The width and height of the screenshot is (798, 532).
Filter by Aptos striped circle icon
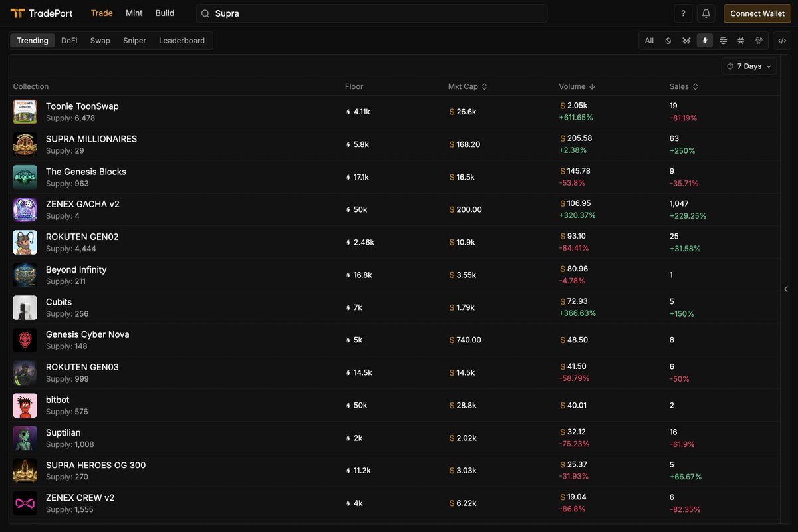click(723, 41)
